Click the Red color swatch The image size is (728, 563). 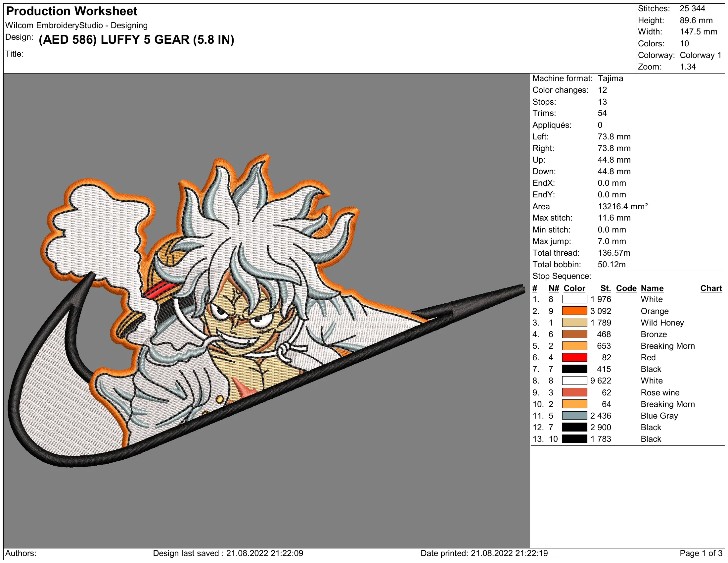pos(575,358)
